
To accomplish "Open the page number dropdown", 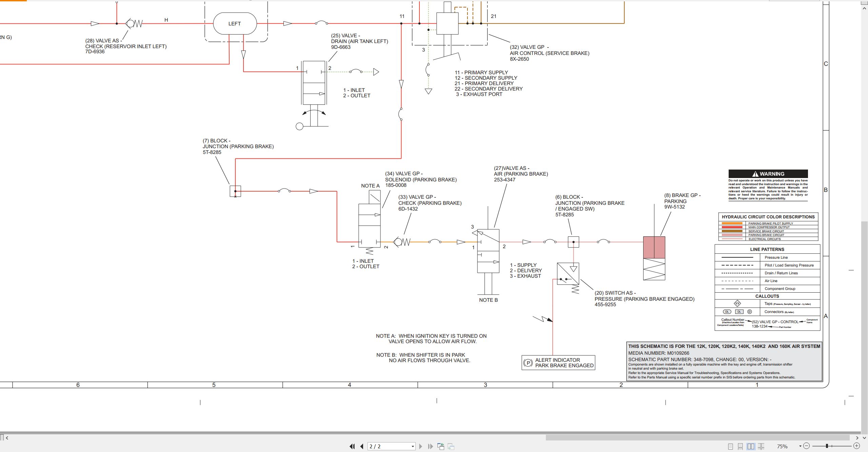I will (x=413, y=446).
